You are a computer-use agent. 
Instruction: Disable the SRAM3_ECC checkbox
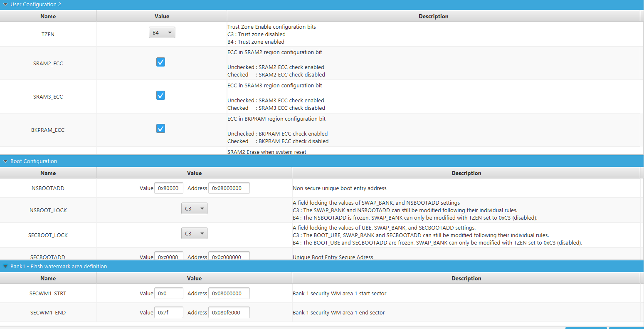pyautogui.click(x=160, y=95)
